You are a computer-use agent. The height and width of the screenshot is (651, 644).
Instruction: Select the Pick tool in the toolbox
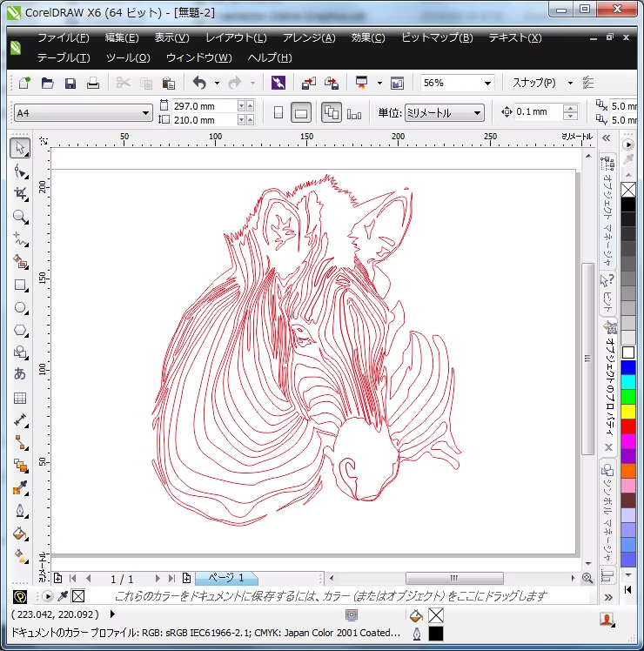pyautogui.click(x=20, y=148)
